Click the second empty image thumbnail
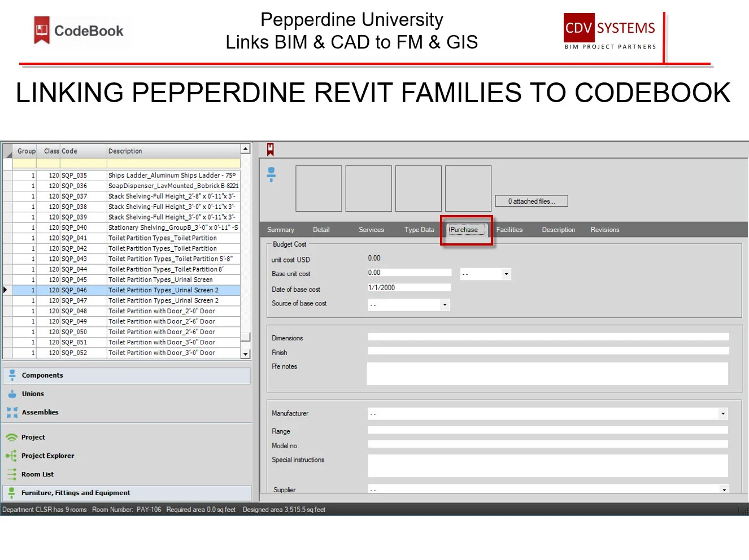749x560 pixels. point(368,189)
